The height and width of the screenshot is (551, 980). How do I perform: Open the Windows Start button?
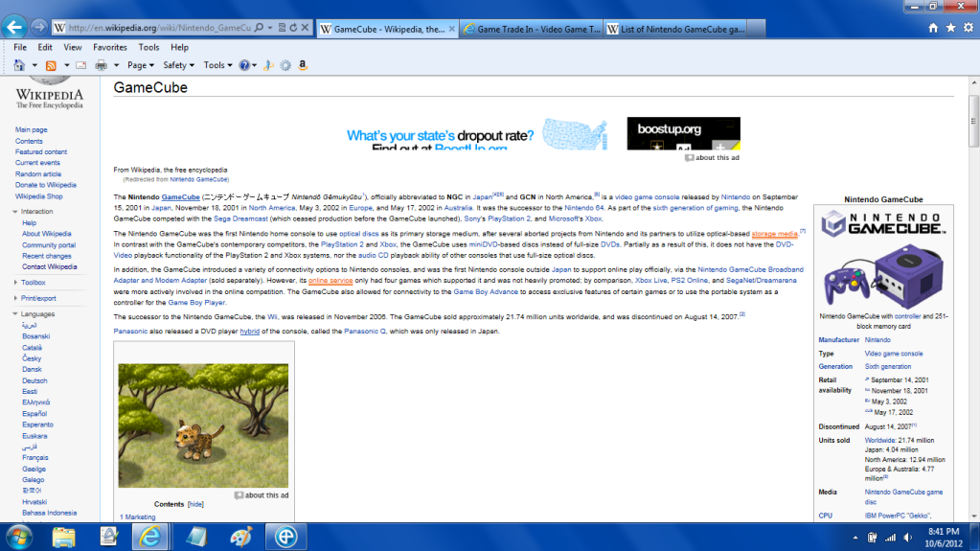click(19, 538)
